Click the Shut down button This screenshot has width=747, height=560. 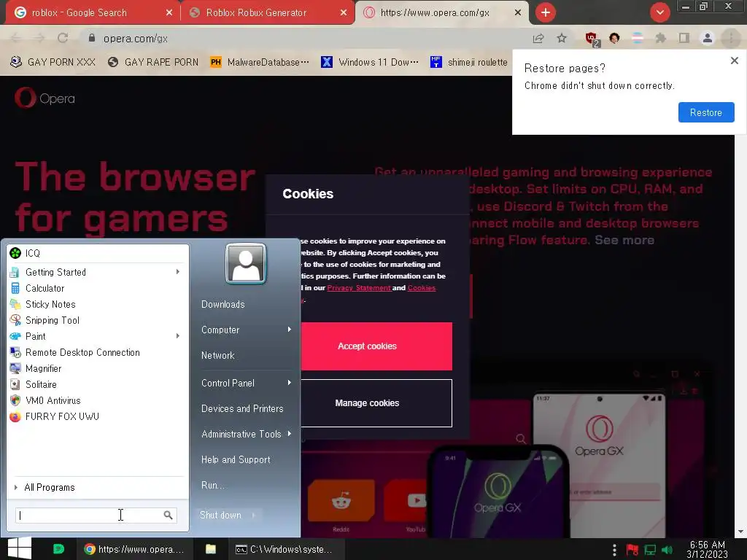[x=220, y=516]
